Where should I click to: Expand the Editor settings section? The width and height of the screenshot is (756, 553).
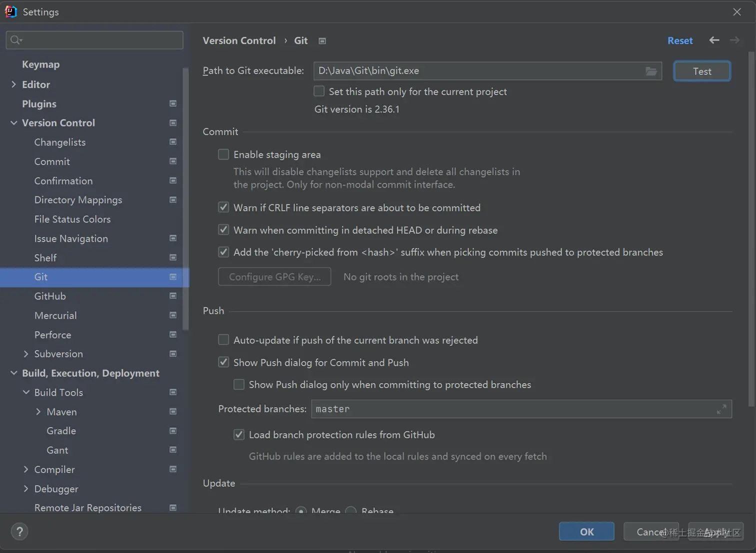click(x=13, y=84)
